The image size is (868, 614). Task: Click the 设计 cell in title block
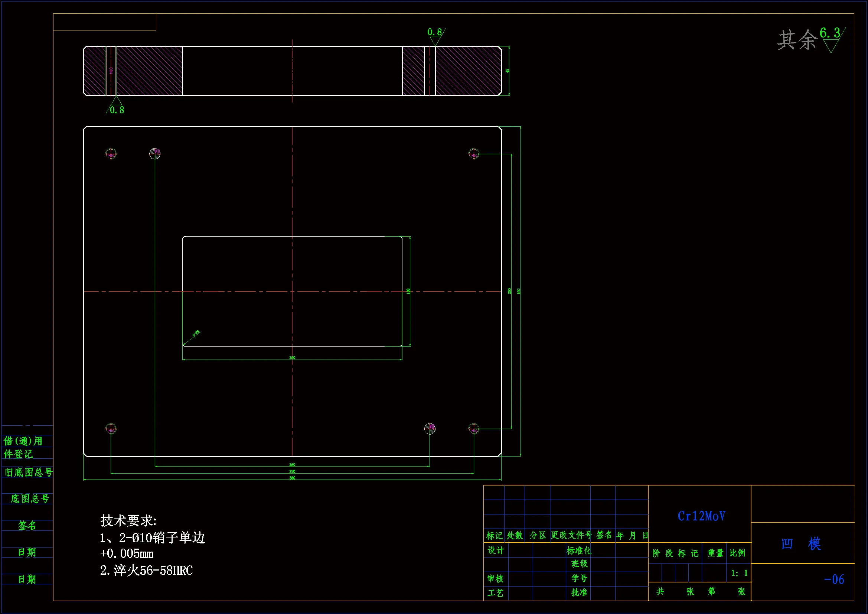(x=496, y=550)
